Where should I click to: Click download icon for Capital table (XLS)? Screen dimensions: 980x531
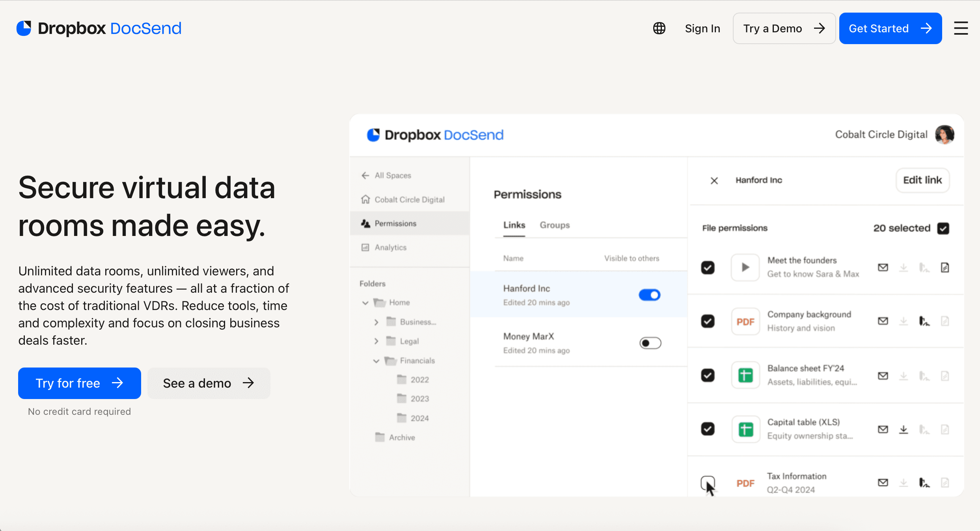click(904, 429)
